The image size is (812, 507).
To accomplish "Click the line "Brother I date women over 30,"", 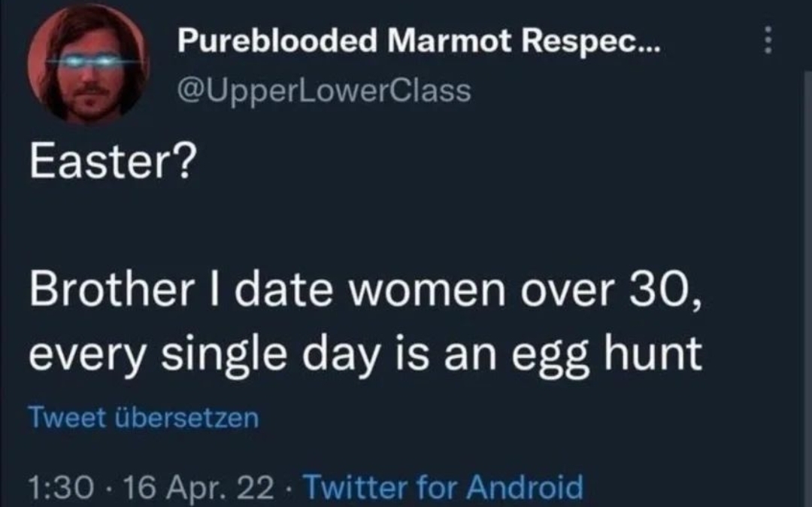I will pyautogui.click(x=366, y=290).
